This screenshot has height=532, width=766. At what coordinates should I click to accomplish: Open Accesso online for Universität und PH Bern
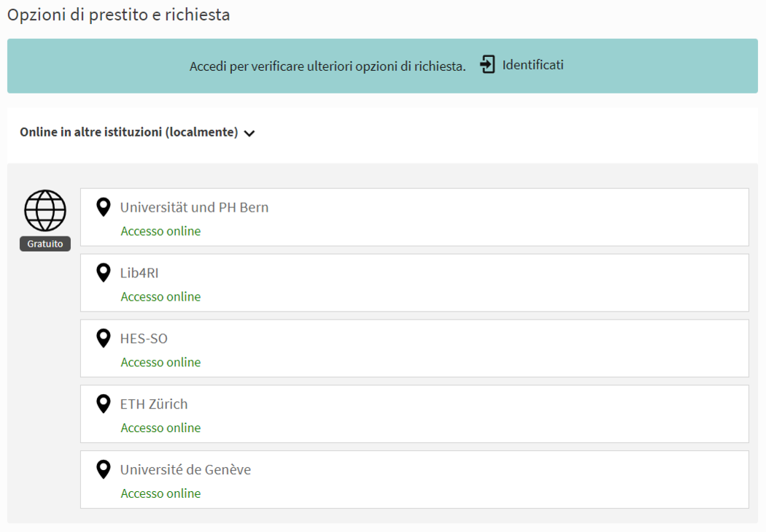pos(160,231)
